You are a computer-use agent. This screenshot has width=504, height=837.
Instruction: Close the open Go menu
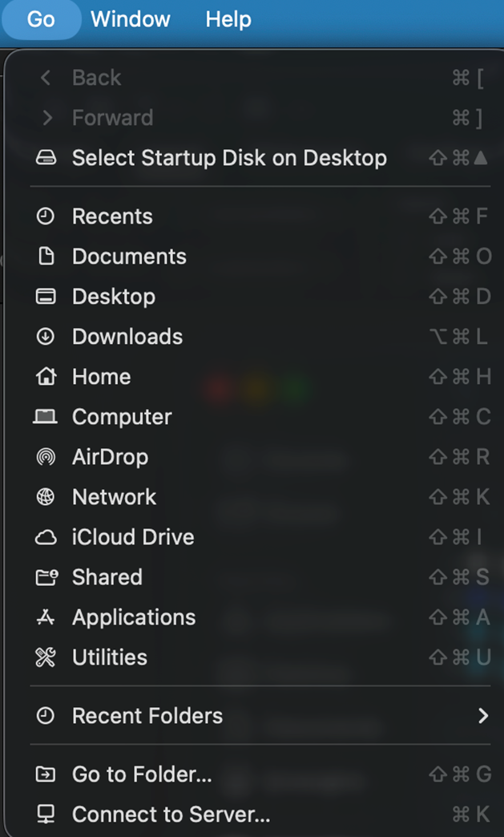(41, 19)
